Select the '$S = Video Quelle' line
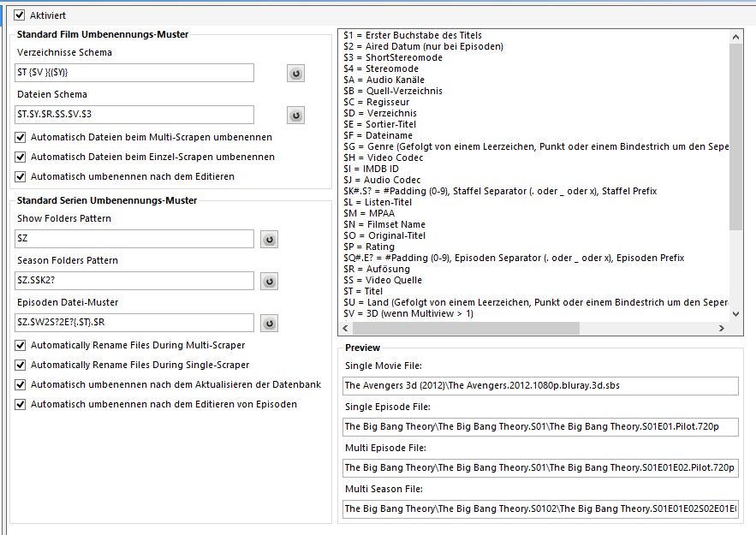The width and height of the screenshot is (756, 535). (x=383, y=280)
